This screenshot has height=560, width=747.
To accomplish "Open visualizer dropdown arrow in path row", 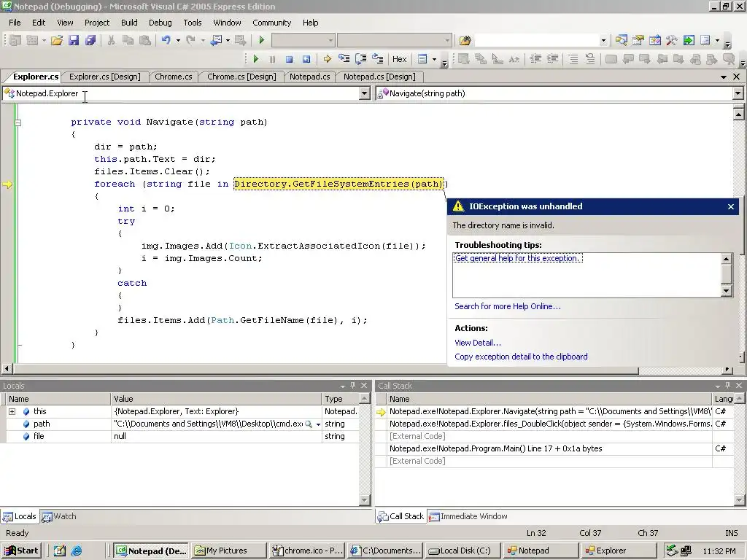I will coord(318,424).
